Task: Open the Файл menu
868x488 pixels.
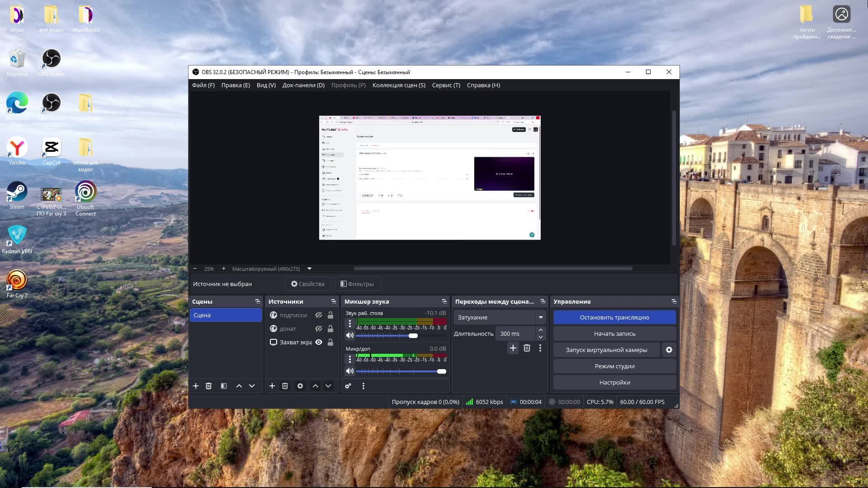Action: click(x=203, y=85)
